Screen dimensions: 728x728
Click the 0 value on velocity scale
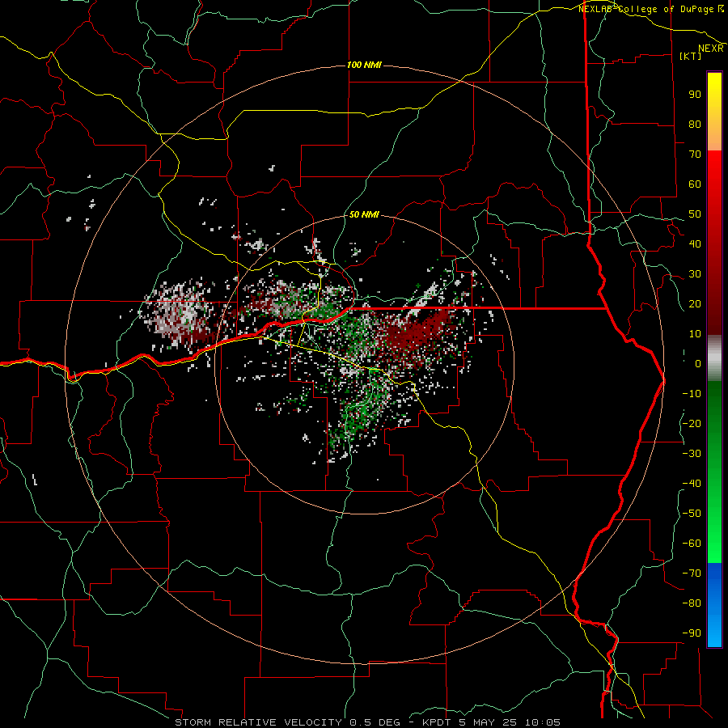(698, 364)
